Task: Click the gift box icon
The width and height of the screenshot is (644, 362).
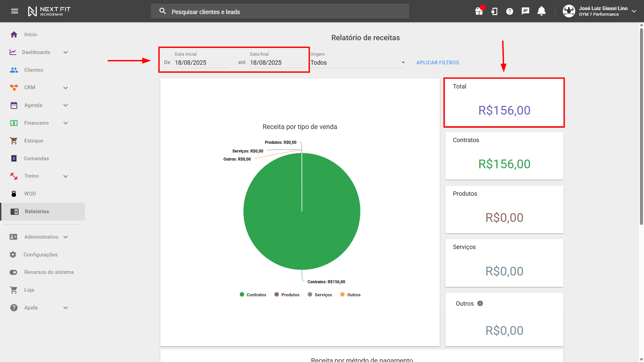Action: click(x=479, y=11)
